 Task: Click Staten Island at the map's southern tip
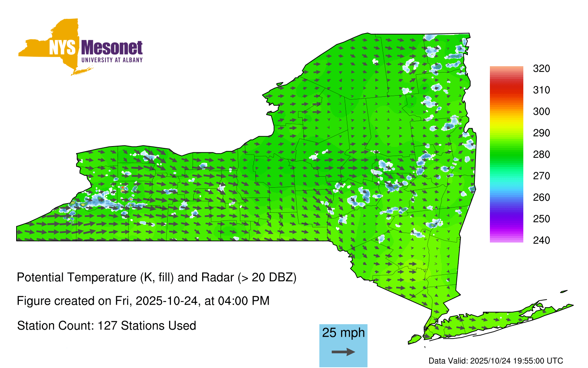point(415,339)
